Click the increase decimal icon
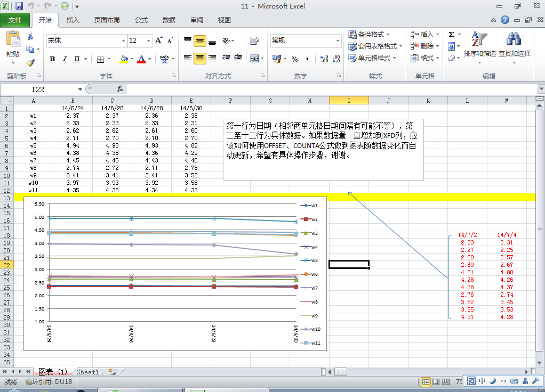Viewport: 545px width, 392px height. click(324, 59)
